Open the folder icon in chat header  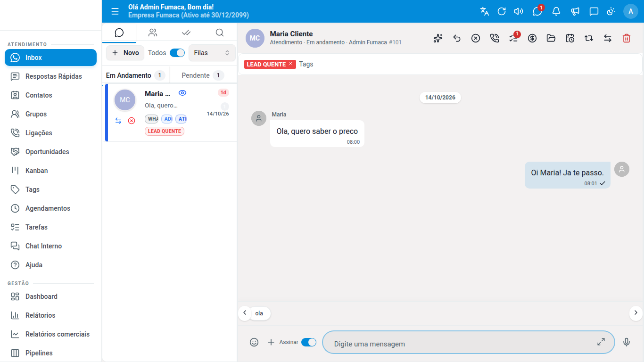(x=551, y=38)
